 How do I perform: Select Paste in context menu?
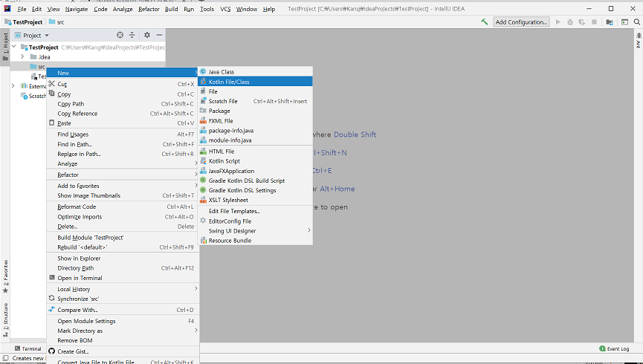(123, 123)
